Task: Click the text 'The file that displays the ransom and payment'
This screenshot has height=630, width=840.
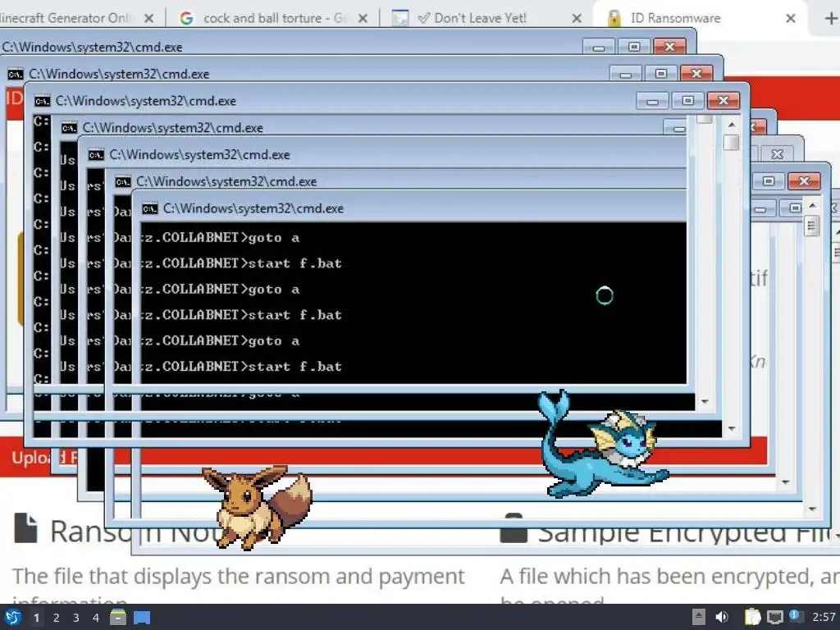Action: pos(239,577)
